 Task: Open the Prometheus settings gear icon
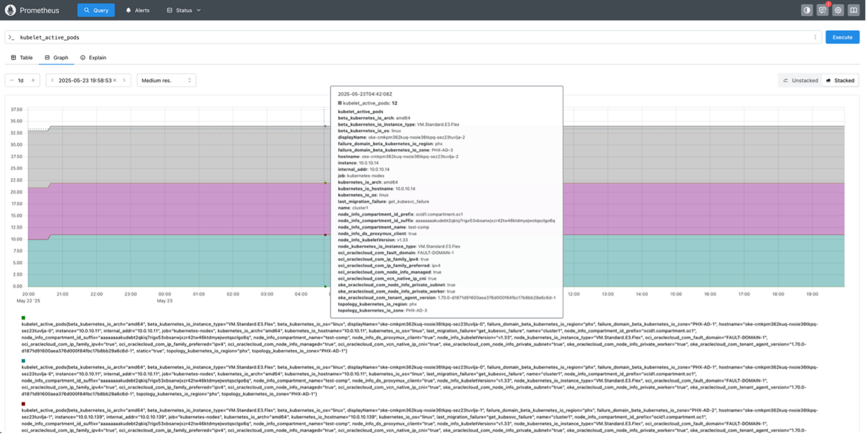click(838, 10)
